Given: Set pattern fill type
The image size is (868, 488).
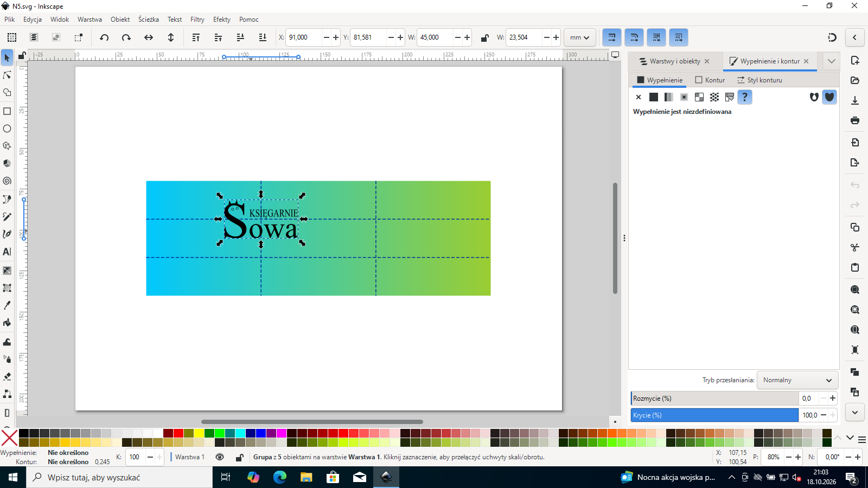Looking at the screenshot, I should tap(714, 97).
